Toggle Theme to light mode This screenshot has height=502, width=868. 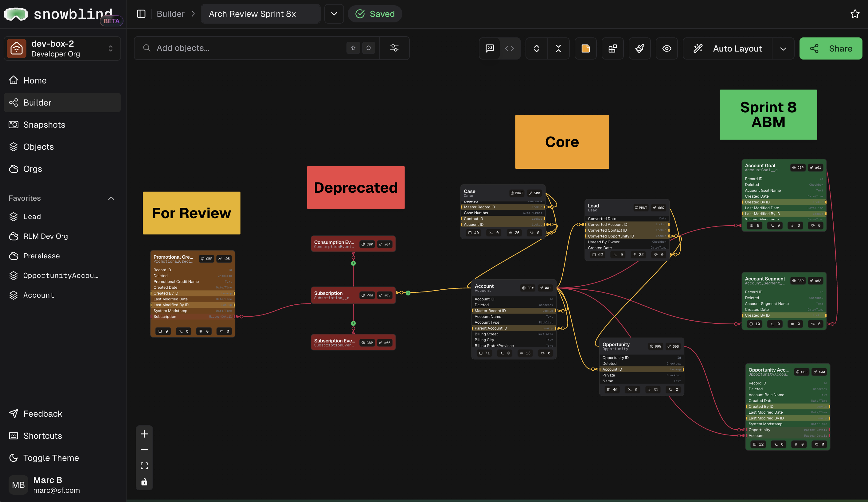[62, 458]
